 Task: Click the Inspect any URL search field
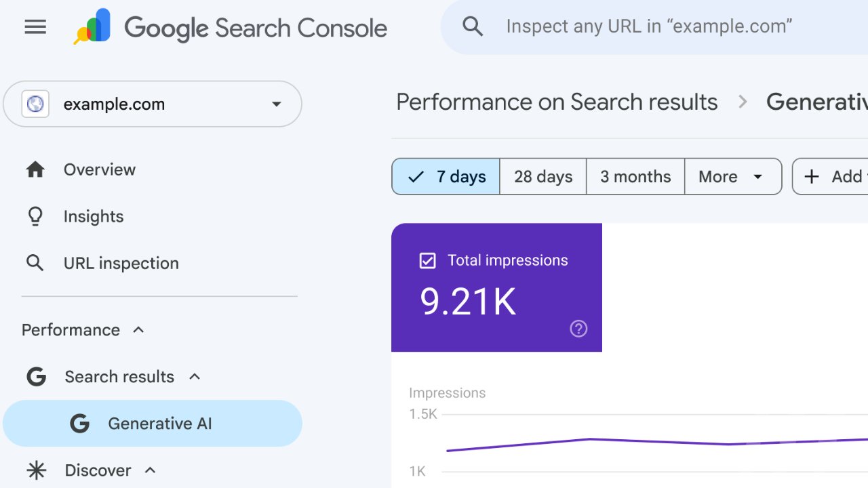[x=654, y=27]
